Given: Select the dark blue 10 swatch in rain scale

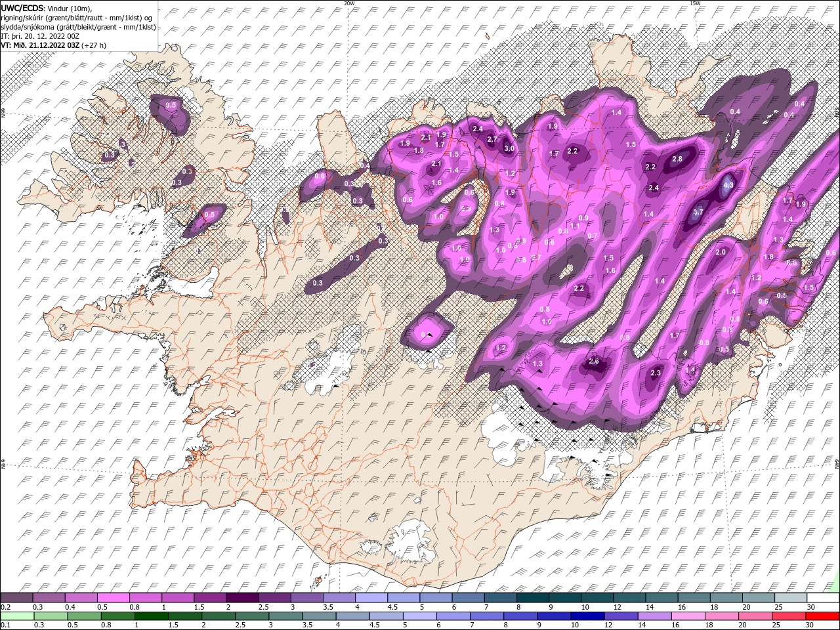Looking at the screenshot, I should click(587, 616).
